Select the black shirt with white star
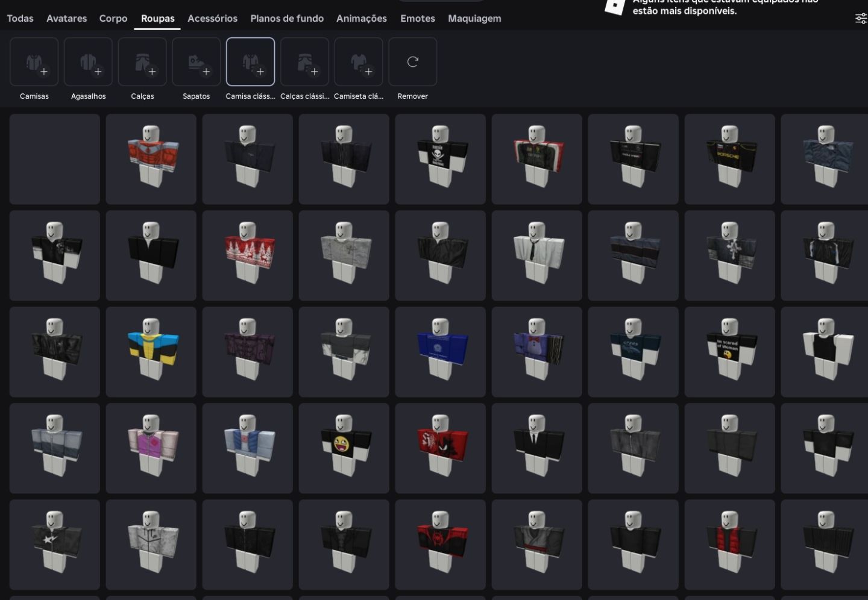 point(55,545)
